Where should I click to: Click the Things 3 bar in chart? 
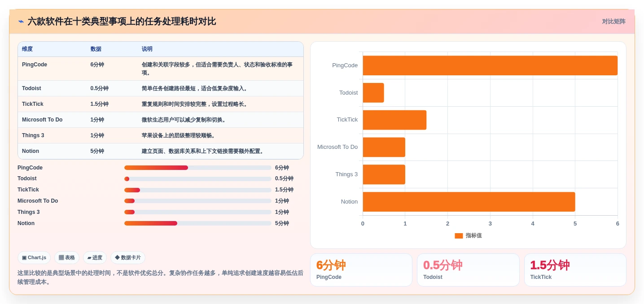pyautogui.click(x=384, y=174)
